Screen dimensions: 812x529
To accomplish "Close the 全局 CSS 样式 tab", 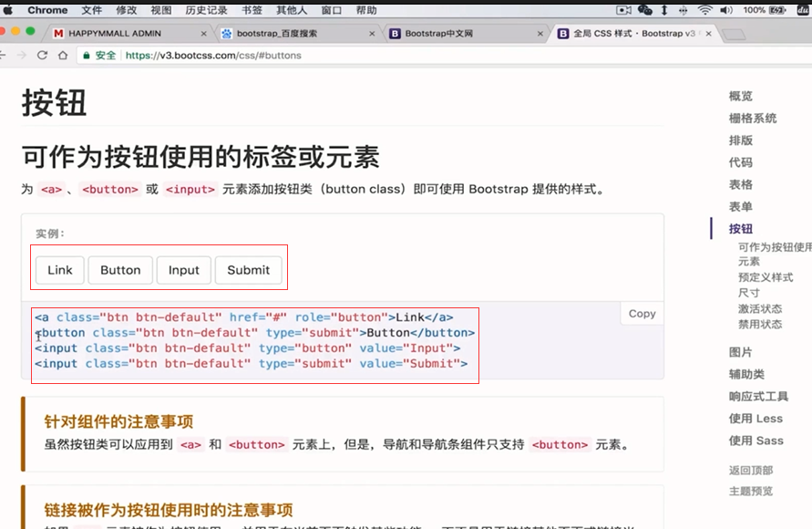I will point(708,34).
